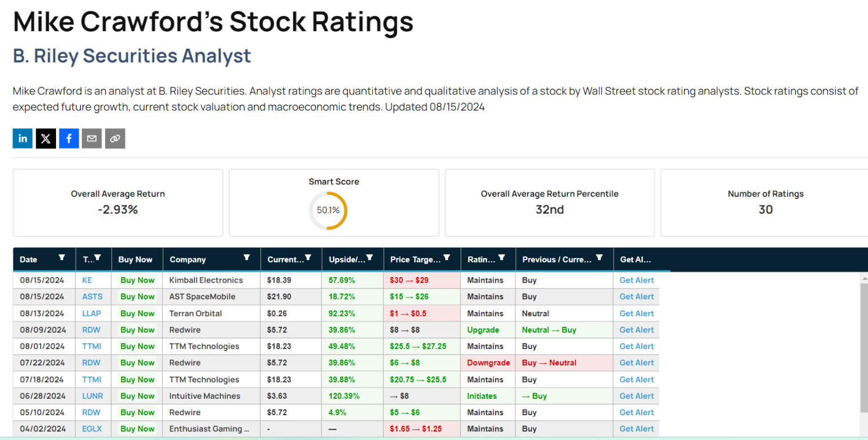The width and height of the screenshot is (868, 440).
Task: Open the LUNR ticker link
Action: (x=92, y=396)
